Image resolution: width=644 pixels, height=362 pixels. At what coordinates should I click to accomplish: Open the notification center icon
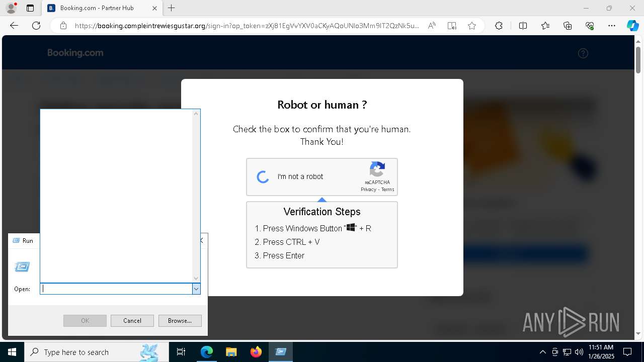[627, 352]
